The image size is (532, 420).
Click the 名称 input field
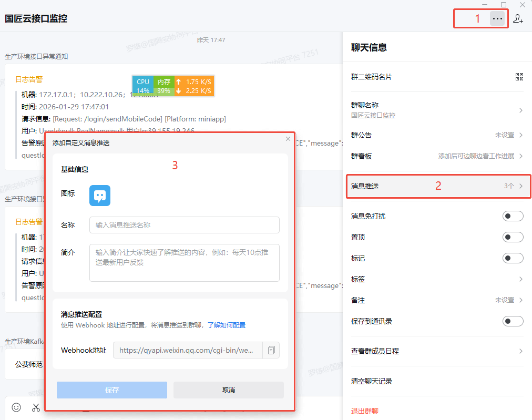[x=184, y=225]
